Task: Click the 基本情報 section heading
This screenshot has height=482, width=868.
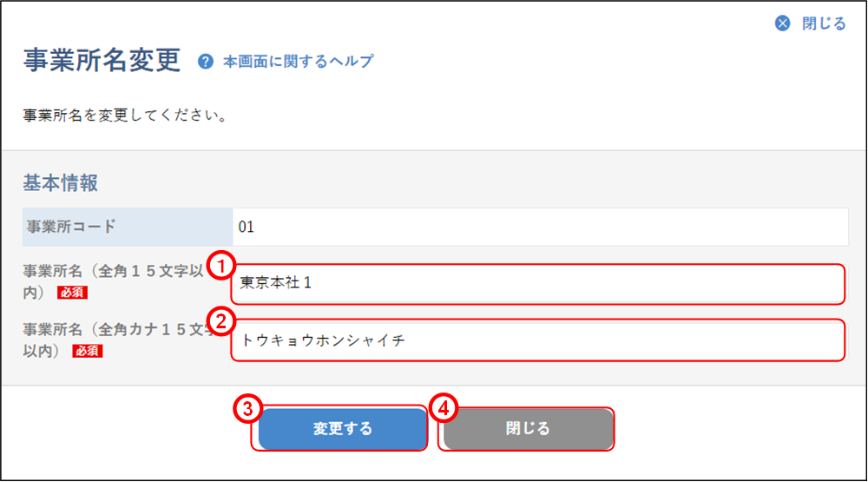Action: point(60,183)
